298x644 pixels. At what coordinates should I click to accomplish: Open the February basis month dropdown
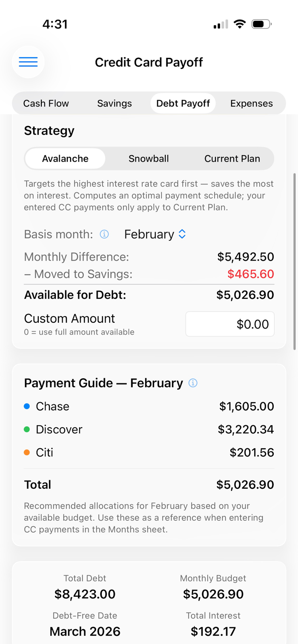point(155,234)
